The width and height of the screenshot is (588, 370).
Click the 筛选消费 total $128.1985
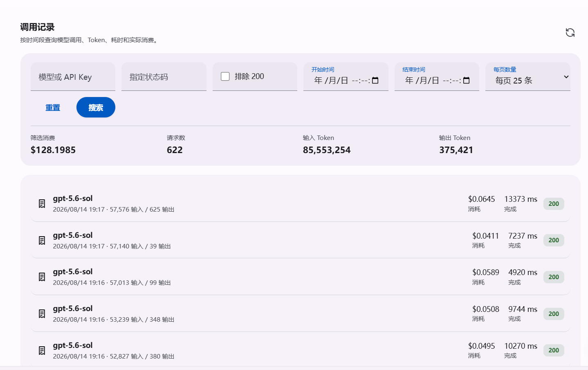click(53, 150)
